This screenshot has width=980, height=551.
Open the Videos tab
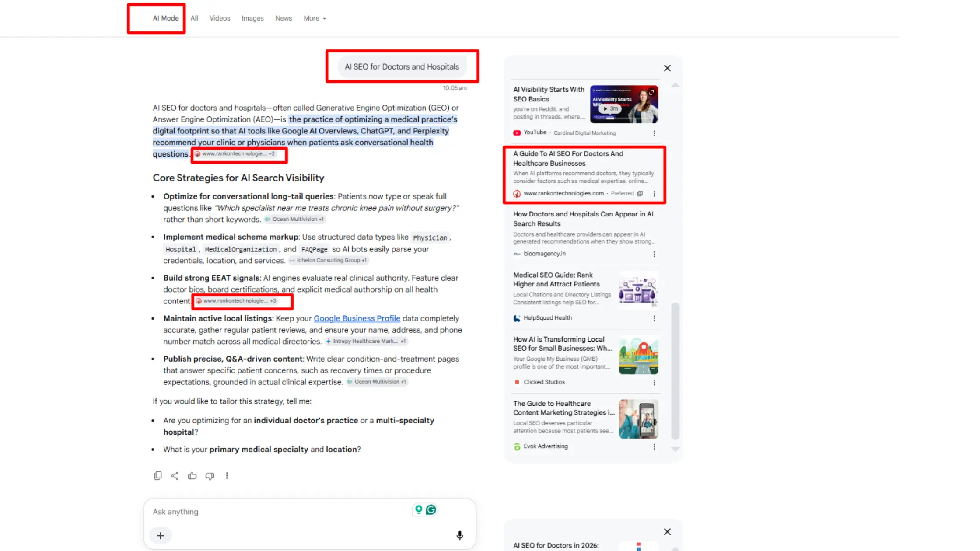(220, 18)
